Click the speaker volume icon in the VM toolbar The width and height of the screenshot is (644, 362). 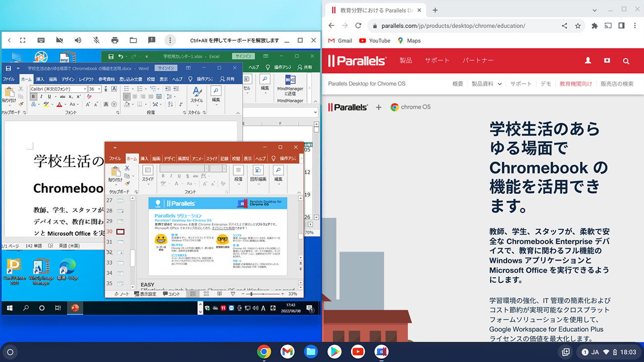tap(78, 40)
